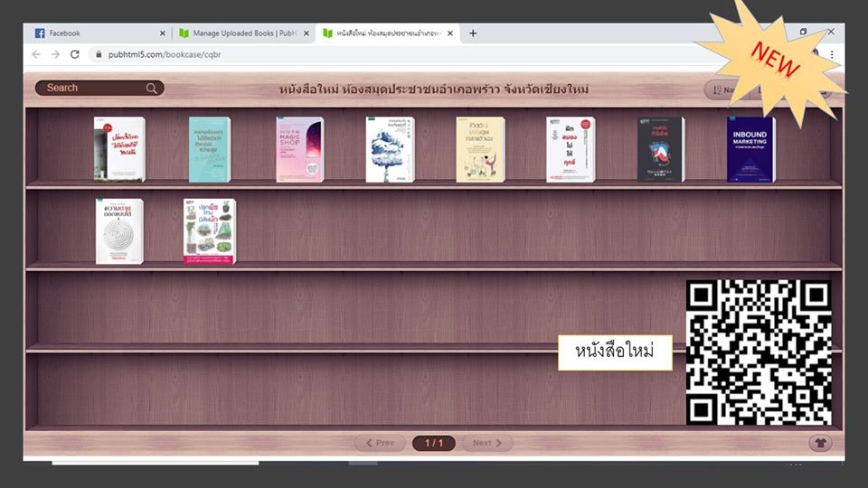Open the yellow yoga cover book
Screen dimensions: 868x488
(480, 149)
